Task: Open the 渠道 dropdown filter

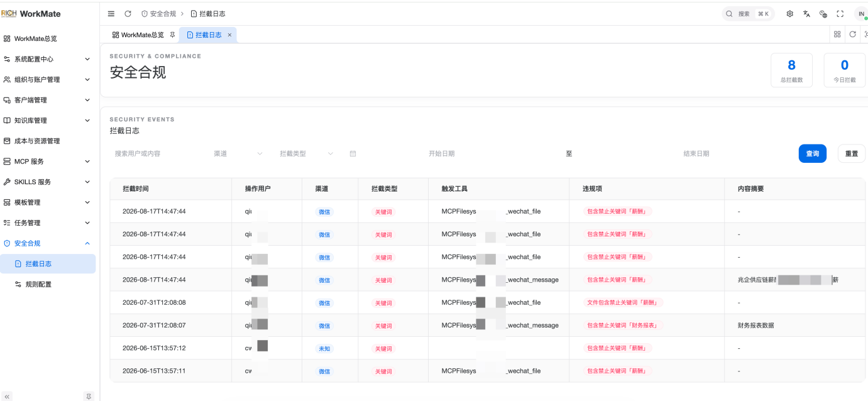Action: tap(238, 153)
